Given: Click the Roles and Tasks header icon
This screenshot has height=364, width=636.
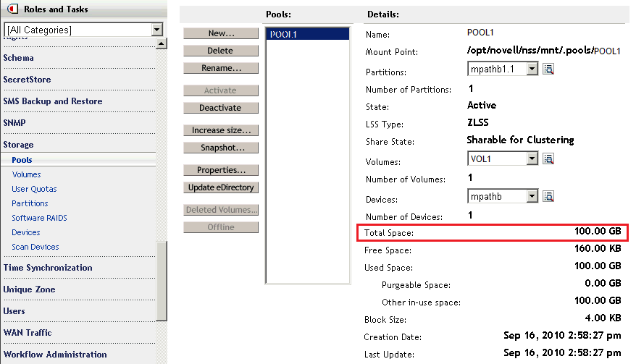Looking at the screenshot, I should 11,9.
